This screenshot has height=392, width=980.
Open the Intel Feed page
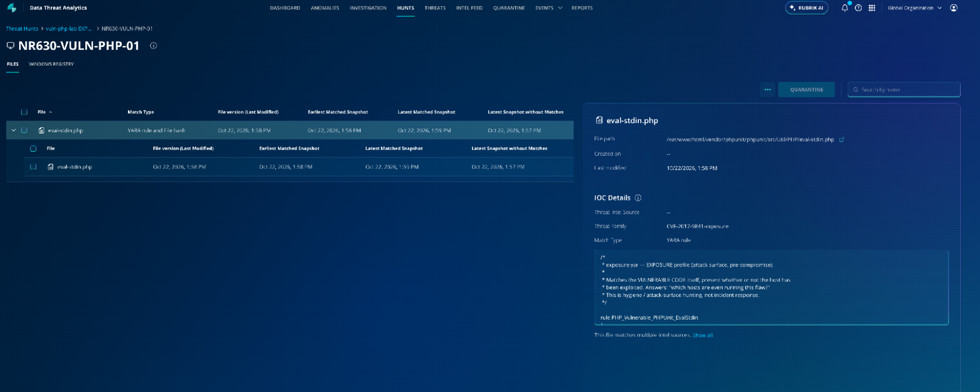[469, 8]
